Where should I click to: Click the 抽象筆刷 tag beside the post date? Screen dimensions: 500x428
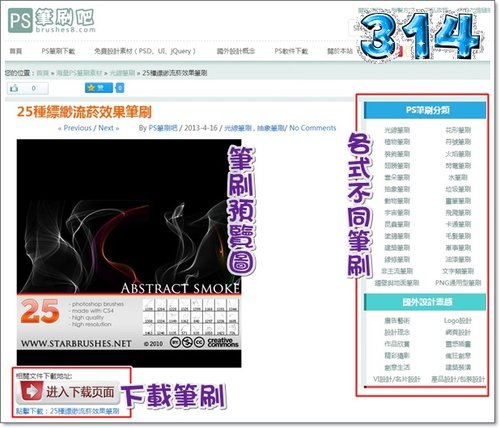click(x=270, y=128)
